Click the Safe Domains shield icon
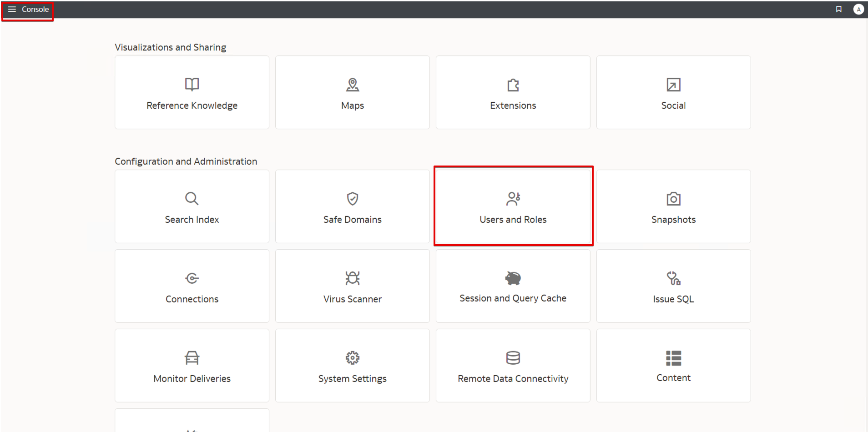This screenshot has height=432, width=868. pos(353,199)
